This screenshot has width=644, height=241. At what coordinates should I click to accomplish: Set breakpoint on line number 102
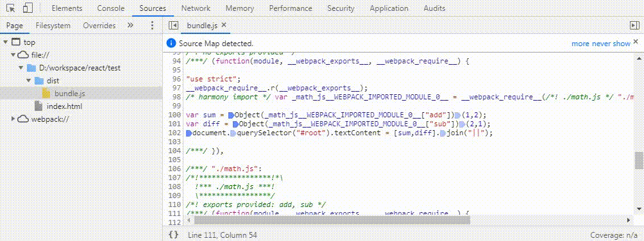175,133
